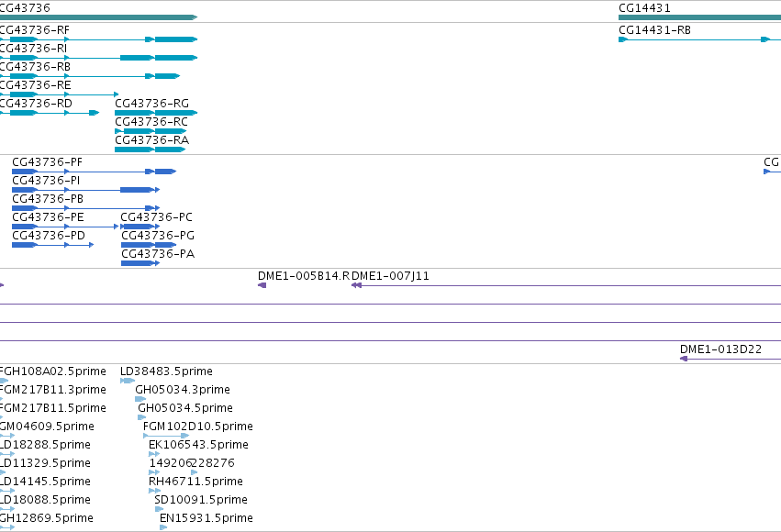
Task: Click the CG43736-PB protein label
Action: pyautogui.click(x=48, y=199)
